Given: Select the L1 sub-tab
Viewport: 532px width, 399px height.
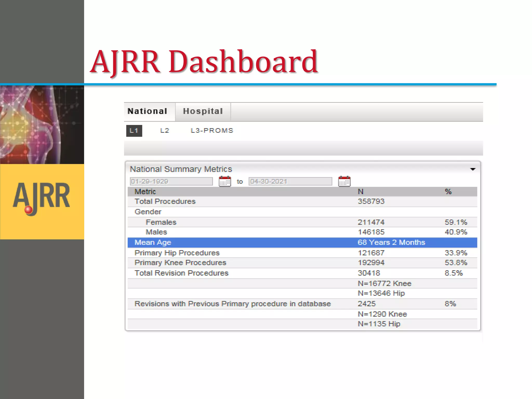Looking at the screenshot, I should coord(134,131).
